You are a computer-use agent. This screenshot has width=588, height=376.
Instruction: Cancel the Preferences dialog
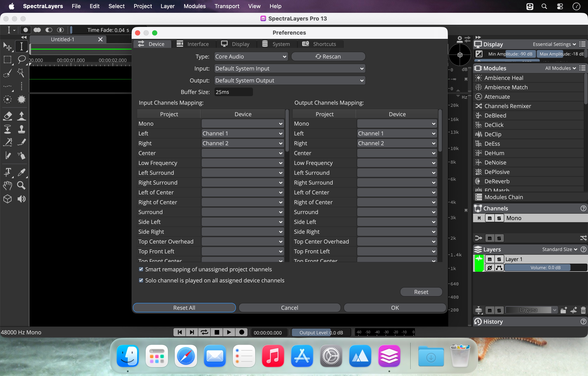pyautogui.click(x=289, y=308)
